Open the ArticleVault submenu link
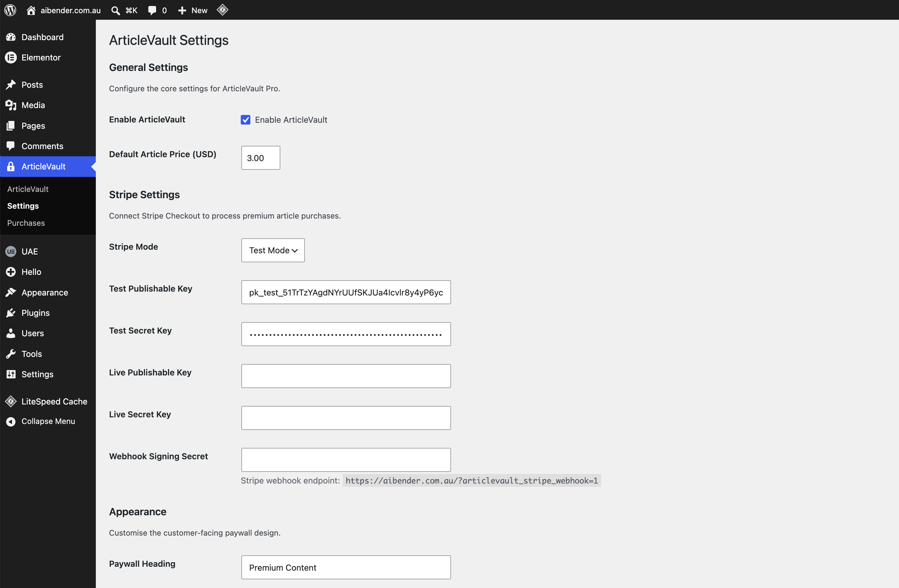 pyautogui.click(x=28, y=189)
